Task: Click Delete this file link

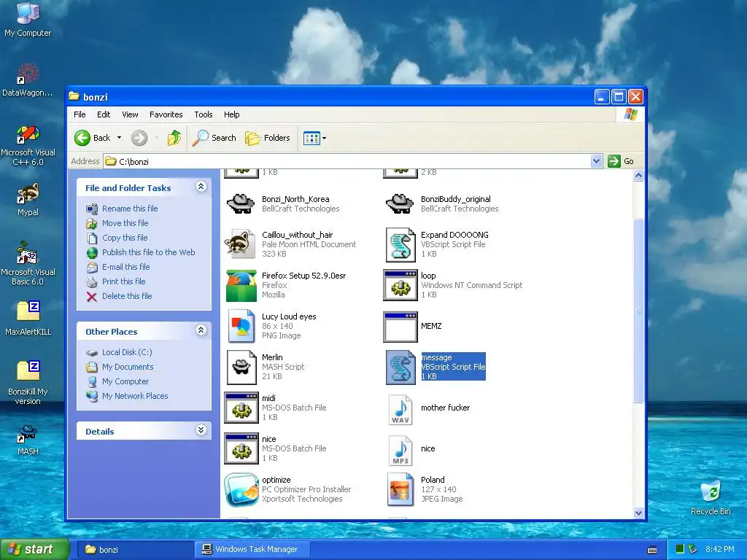Action: [127, 296]
